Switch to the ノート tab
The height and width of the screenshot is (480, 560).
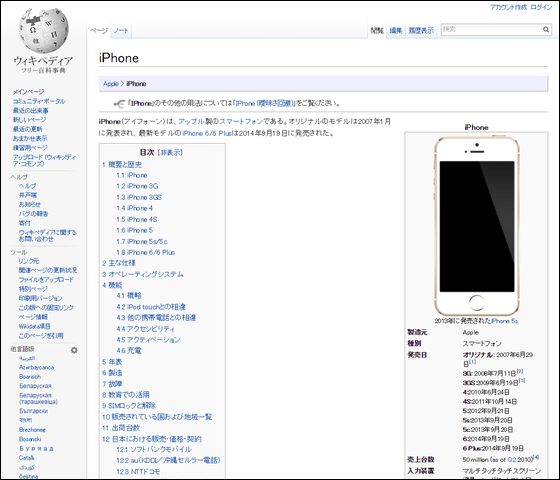click(x=121, y=30)
